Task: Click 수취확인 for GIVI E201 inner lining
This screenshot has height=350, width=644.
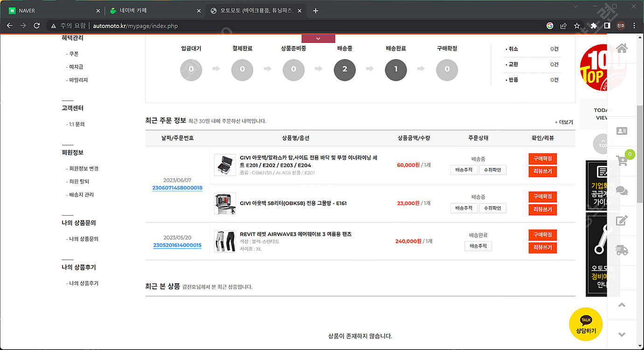Action: (492, 170)
